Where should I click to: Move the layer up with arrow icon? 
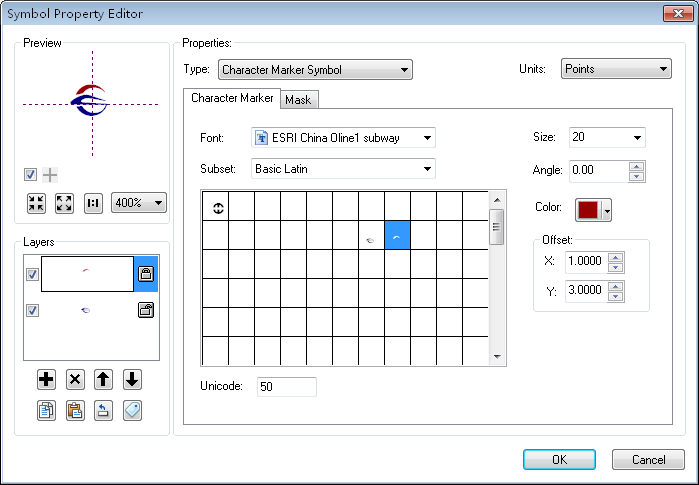pyautogui.click(x=103, y=380)
